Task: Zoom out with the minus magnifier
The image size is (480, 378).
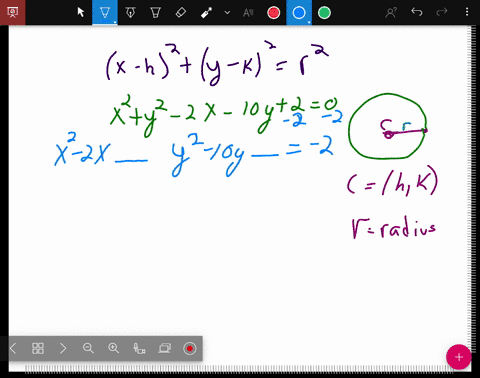Action: click(x=88, y=349)
